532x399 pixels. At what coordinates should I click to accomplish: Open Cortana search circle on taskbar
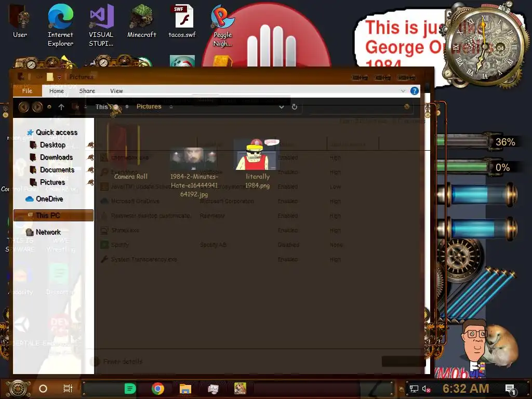[x=43, y=389]
